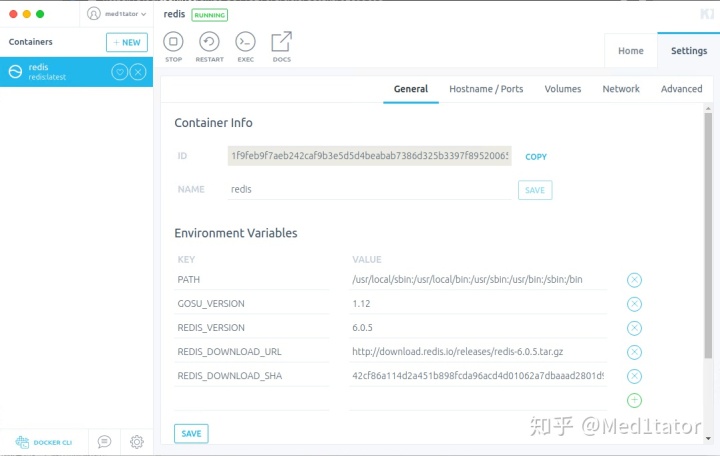Open EXEC terminal for container
Screen dimensions: 720x456
(245, 42)
